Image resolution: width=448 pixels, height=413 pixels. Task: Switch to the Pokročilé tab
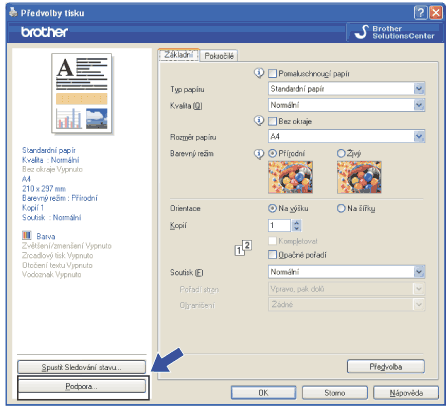(219, 56)
